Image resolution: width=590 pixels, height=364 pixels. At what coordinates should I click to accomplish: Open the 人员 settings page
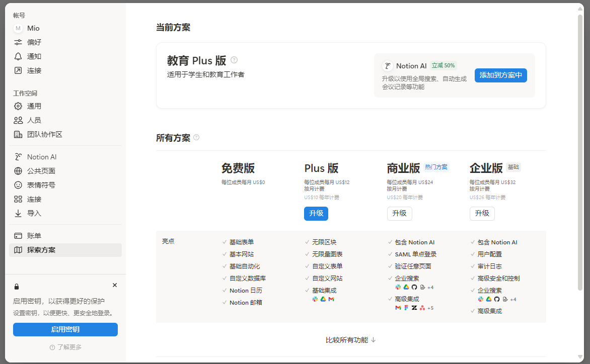[65, 120]
